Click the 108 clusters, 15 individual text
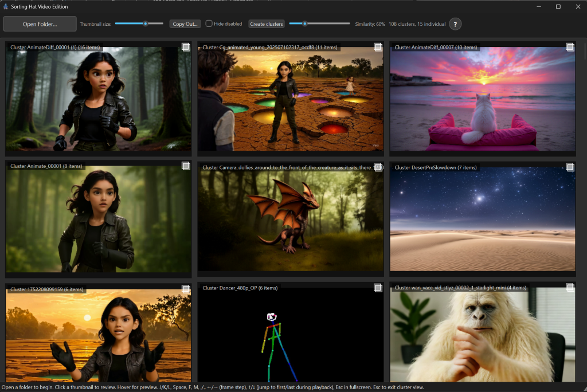This screenshot has height=392, width=587. tap(417, 24)
